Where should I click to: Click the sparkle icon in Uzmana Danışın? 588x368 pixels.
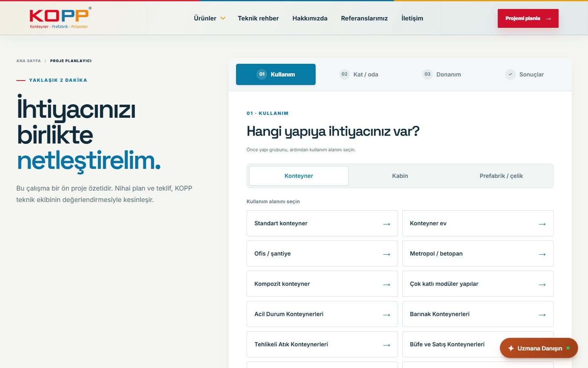click(511, 348)
